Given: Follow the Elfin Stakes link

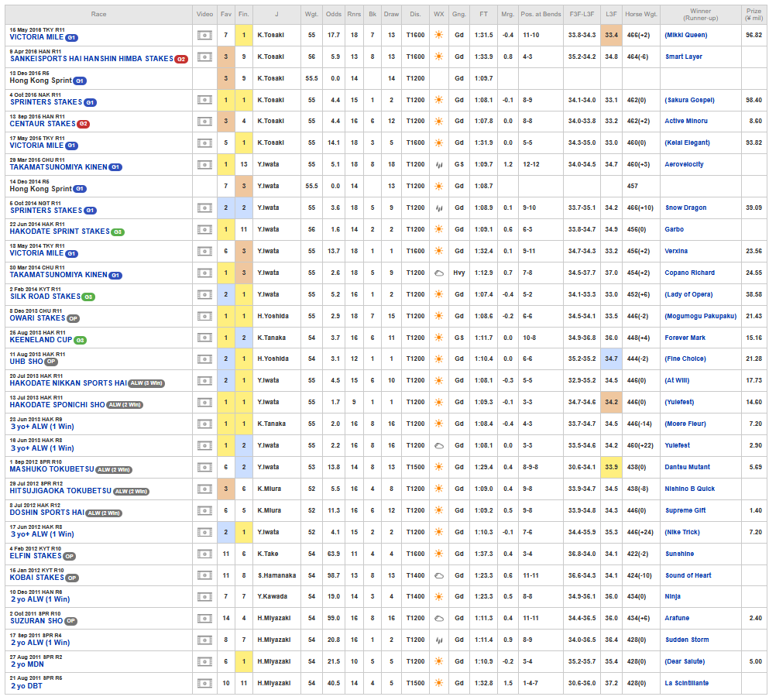Looking at the screenshot, I should click(x=36, y=556).
